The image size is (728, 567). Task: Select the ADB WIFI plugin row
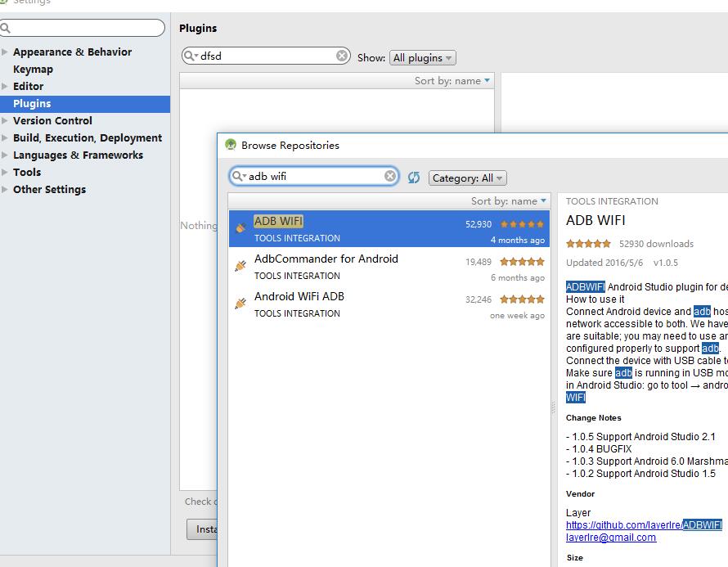coord(389,228)
